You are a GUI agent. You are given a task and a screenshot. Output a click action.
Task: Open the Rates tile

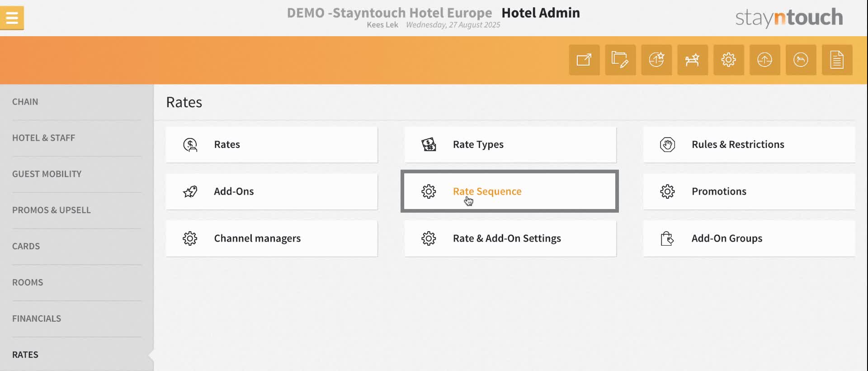[272, 145]
